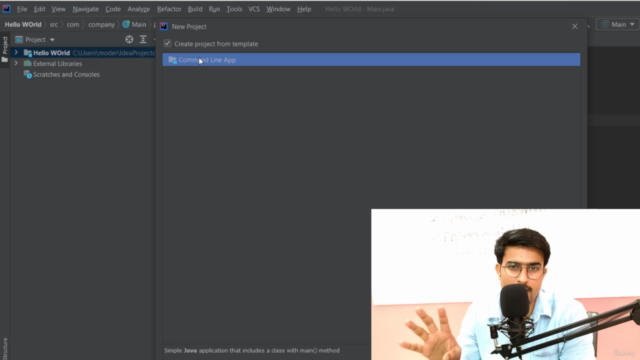Screen dimensions: 640x360
Task: Open the Edit menu
Action: [x=39, y=9]
